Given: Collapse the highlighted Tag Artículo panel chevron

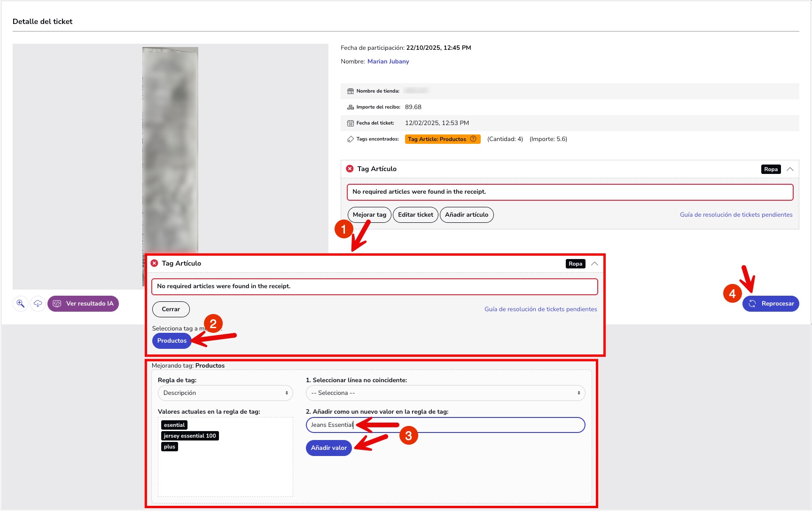Looking at the screenshot, I should (x=594, y=264).
